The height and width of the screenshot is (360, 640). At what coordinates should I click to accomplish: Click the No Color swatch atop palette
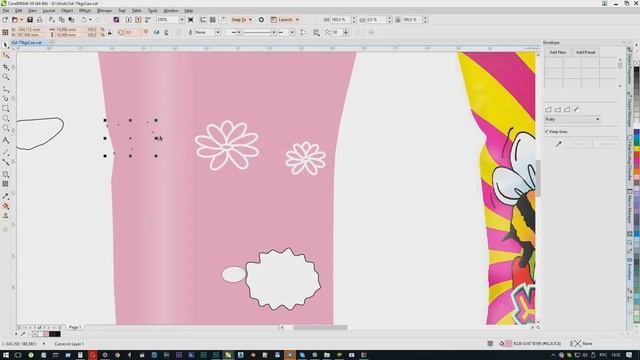click(636, 62)
